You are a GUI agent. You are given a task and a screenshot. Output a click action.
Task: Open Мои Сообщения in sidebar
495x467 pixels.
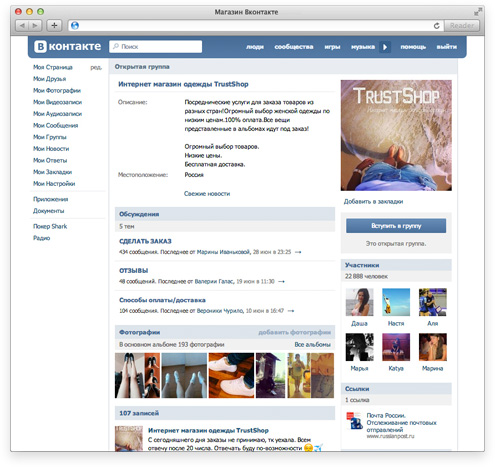pyautogui.click(x=55, y=126)
